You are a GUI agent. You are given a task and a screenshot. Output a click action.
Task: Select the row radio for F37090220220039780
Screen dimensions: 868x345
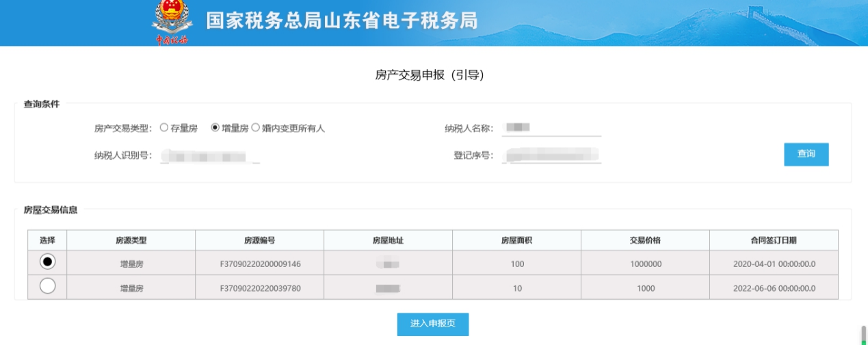coord(47,287)
